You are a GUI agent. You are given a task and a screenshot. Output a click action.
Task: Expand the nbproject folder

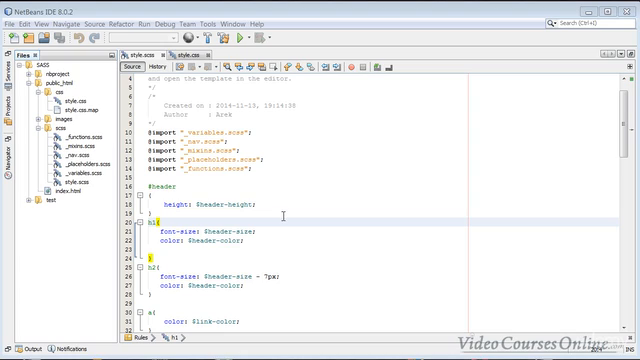tap(29, 74)
